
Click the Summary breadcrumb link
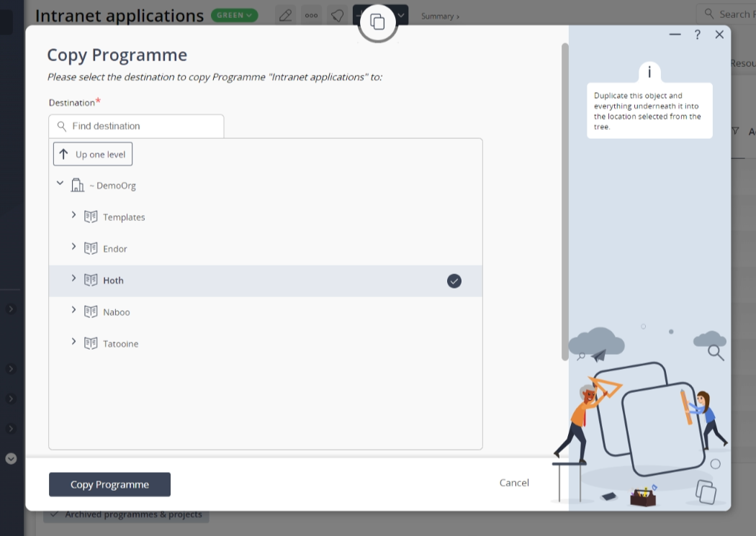[440, 17]
